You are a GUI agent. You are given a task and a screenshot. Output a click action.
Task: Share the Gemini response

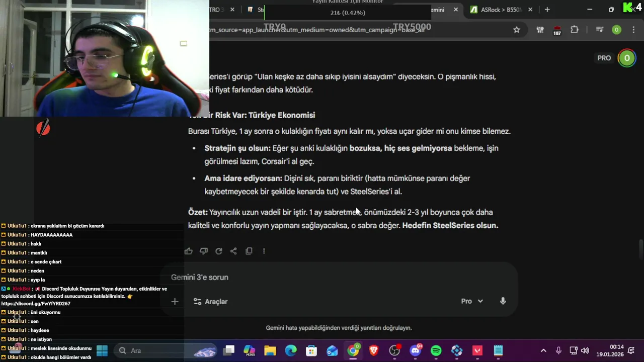coord(233,251)
